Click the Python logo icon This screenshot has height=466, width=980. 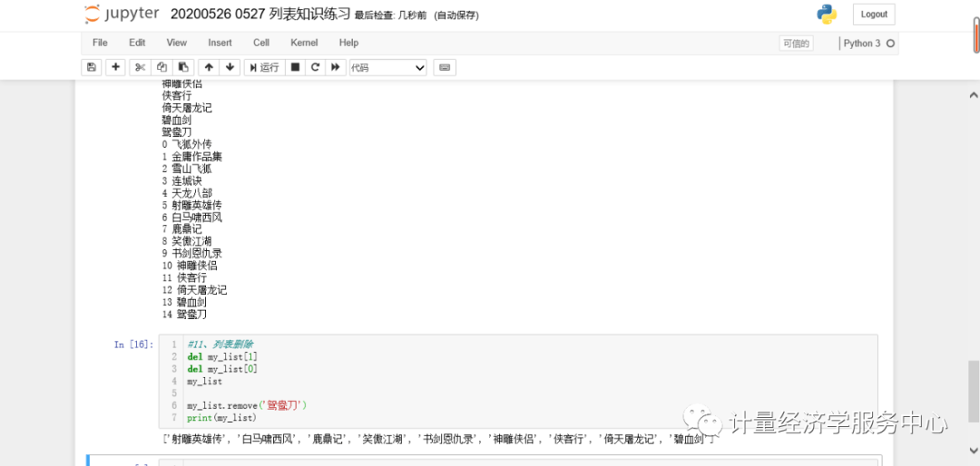point(827,14)
